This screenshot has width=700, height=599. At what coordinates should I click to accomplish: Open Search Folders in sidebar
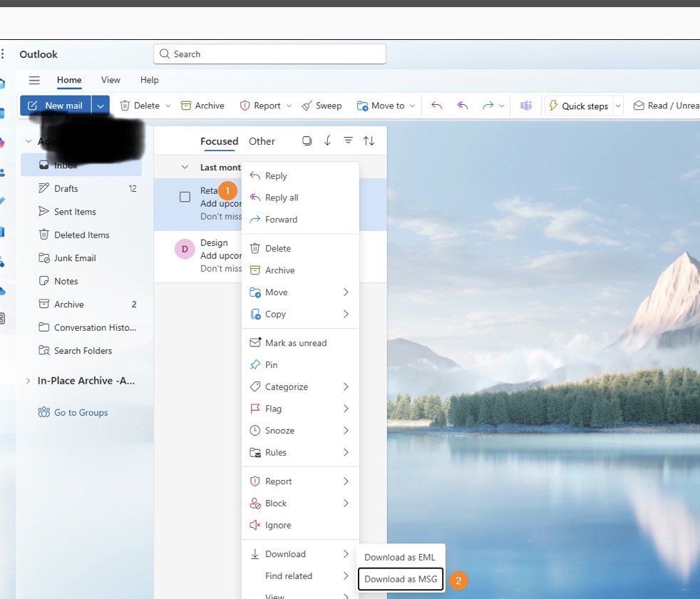[81, 351]
